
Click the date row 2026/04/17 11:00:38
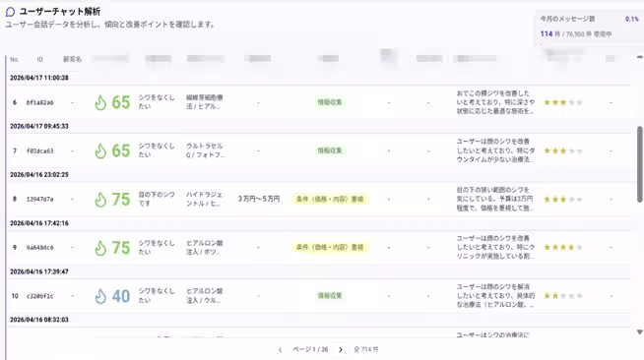(39, 78)
